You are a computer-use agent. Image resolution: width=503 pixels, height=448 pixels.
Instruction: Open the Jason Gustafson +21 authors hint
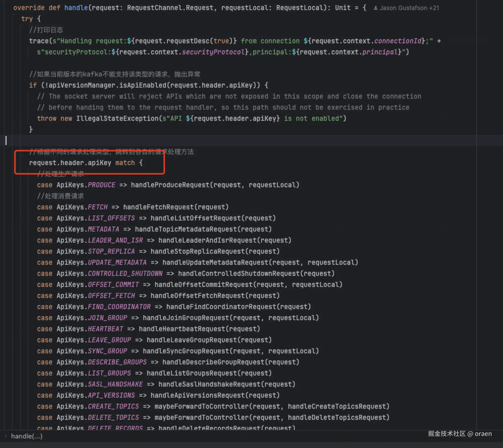(409, 8)
